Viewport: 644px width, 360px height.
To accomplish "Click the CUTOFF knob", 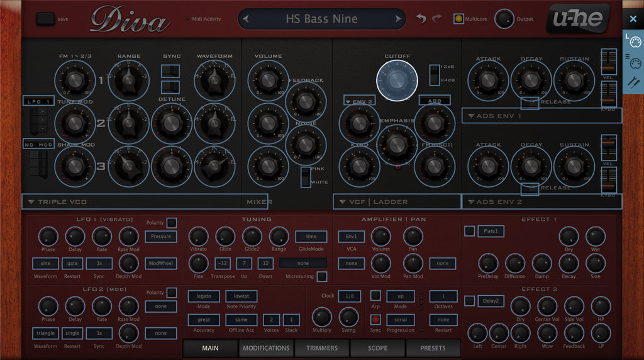I will coord(397,81).
